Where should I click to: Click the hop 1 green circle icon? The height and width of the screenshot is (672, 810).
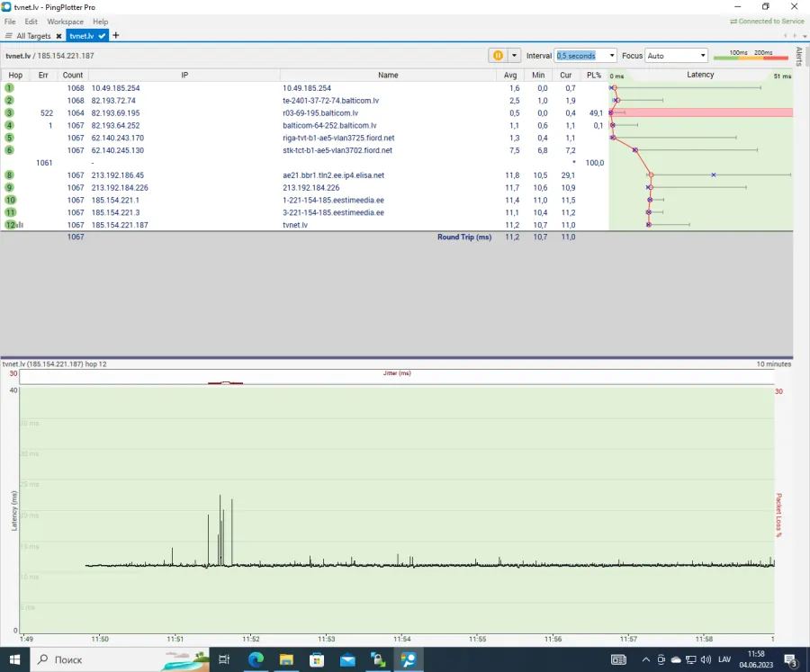click(x=9, y=88)
